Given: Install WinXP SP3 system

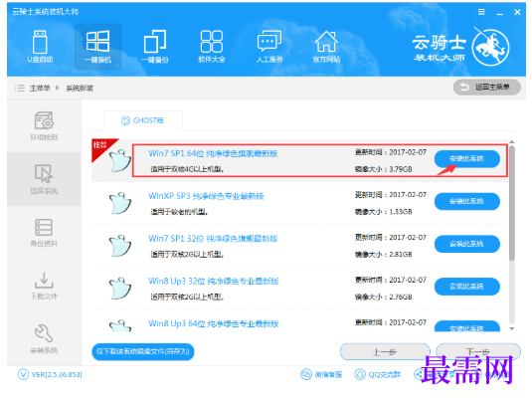Looking at the screenshot, I should [466, 201].
